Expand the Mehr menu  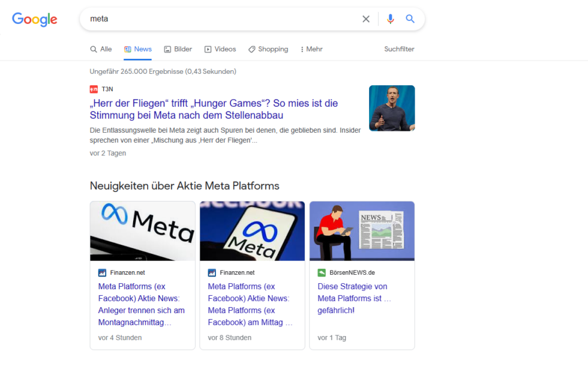[x=311, y=49]
